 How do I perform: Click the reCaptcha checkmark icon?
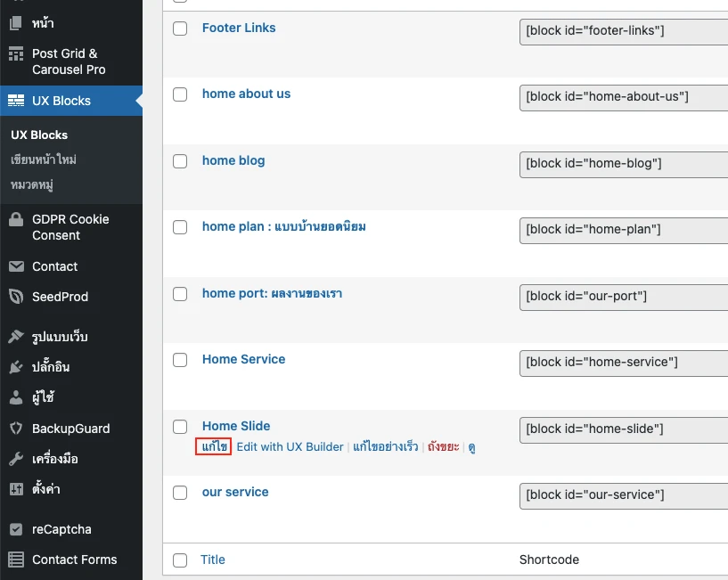(x=16, y=529)
